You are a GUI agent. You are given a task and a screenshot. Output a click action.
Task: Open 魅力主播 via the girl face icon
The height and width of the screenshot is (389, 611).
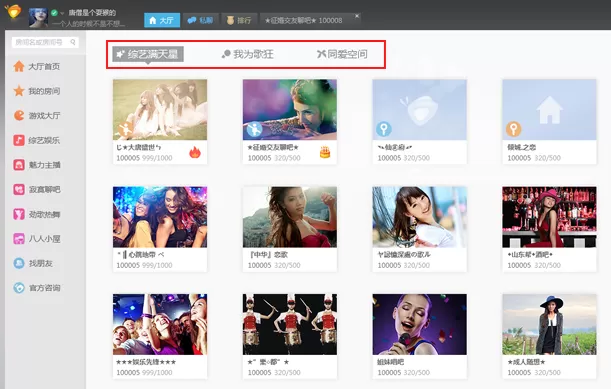coord(19,165)
